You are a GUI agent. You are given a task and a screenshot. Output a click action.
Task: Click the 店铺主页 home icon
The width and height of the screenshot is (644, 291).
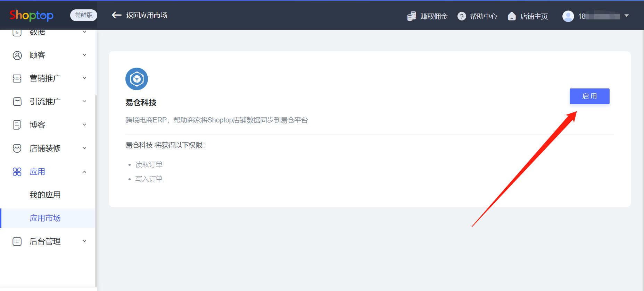coord(512,16)
